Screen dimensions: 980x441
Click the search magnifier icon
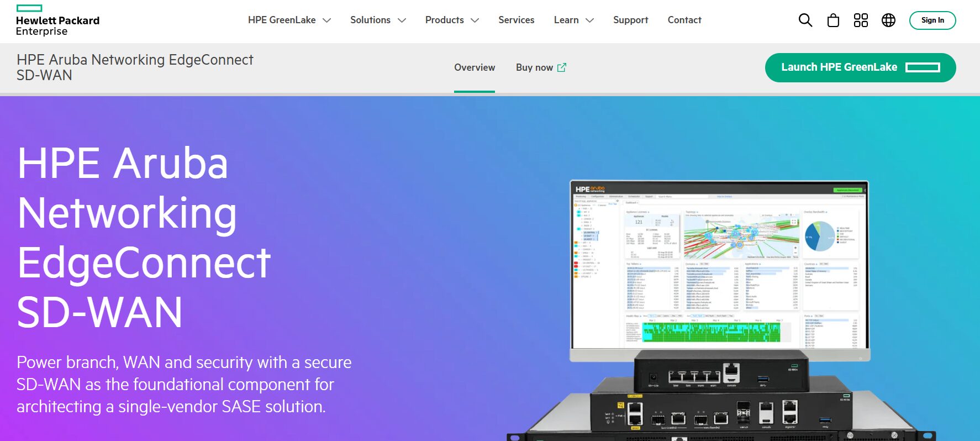805,20
